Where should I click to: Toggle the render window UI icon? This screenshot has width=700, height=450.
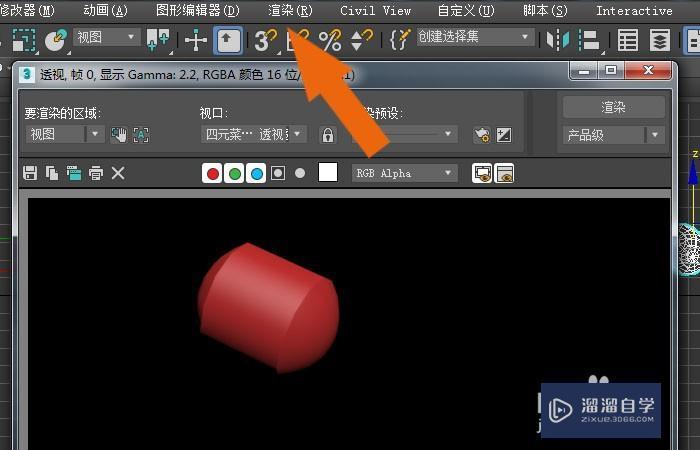[504, 173]
